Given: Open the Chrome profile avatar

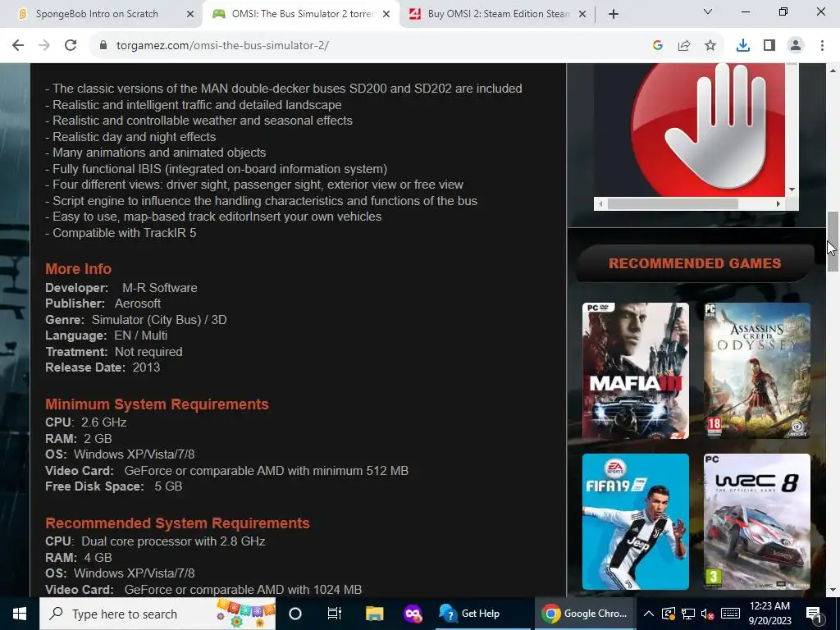Looking at the screenshot, I should pos(796,46).
